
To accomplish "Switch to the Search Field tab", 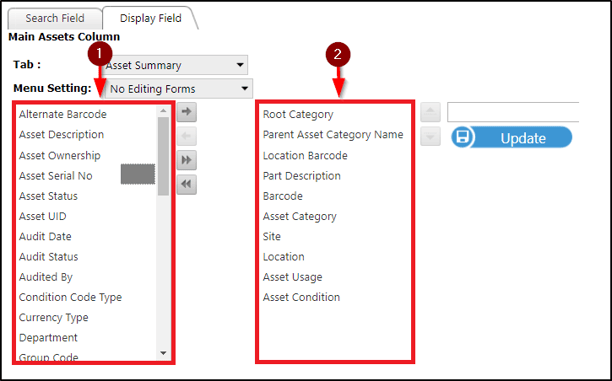I will [55, 18].
